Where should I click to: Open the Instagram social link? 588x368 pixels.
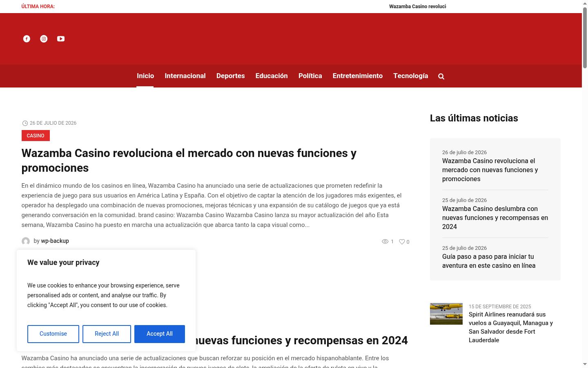pos(44,39)
